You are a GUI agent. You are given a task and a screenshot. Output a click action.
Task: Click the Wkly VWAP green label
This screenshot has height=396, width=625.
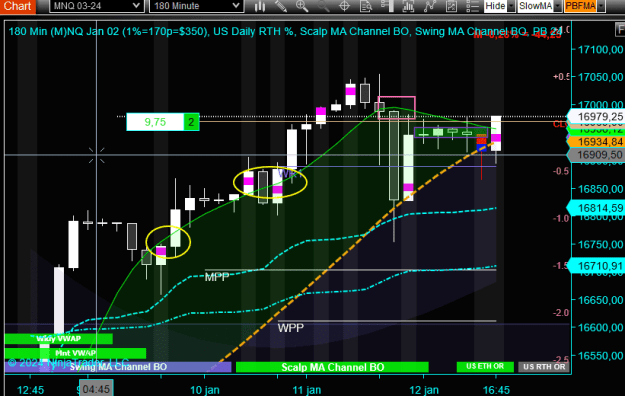pos(59,339)
